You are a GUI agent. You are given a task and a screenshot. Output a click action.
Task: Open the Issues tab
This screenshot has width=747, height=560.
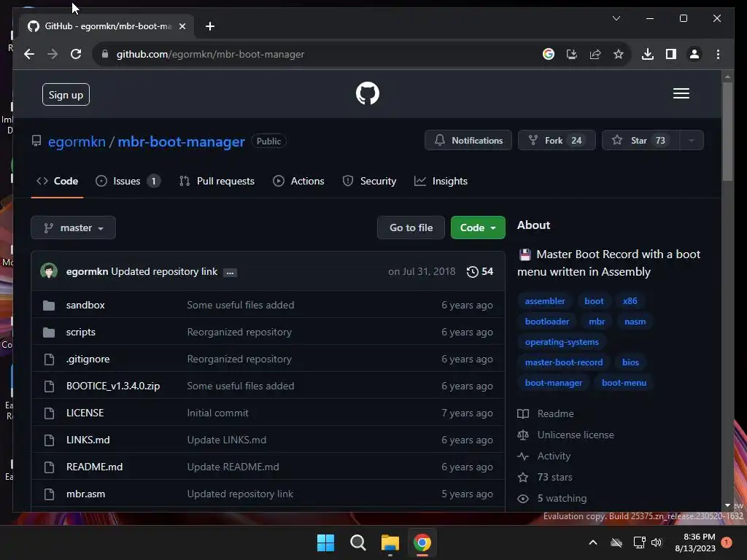[x=128, y=181]
